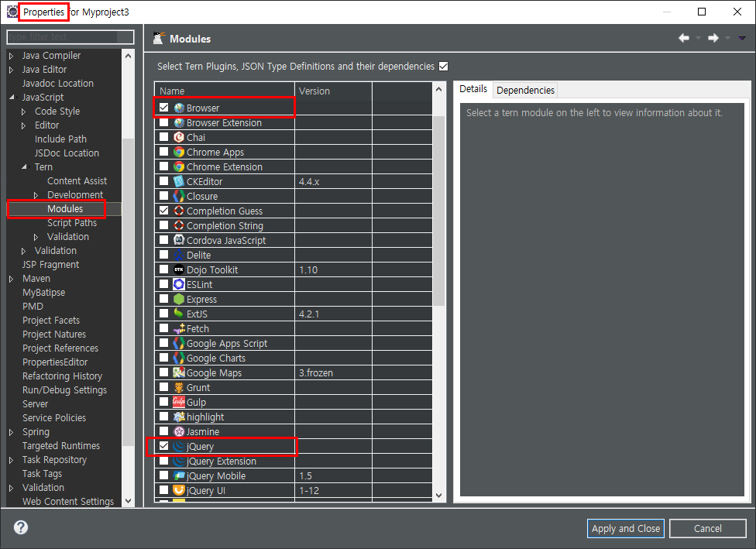Uncheck the Completion Guess checkbox
This screenshot has width=756, height=549.
pyautogui.click(x=164, y=211)
